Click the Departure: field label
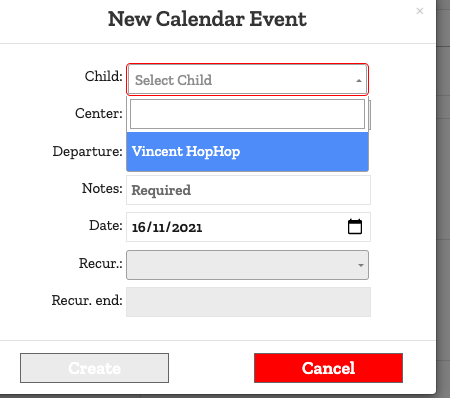The width and height of the screenshot is (450, 398). [88, 152]
